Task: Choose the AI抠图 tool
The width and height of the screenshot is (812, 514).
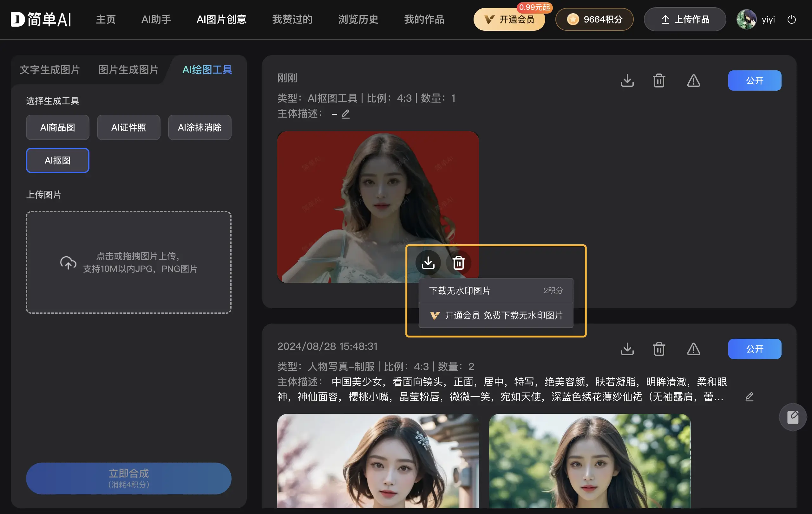Action: [58, 160]
